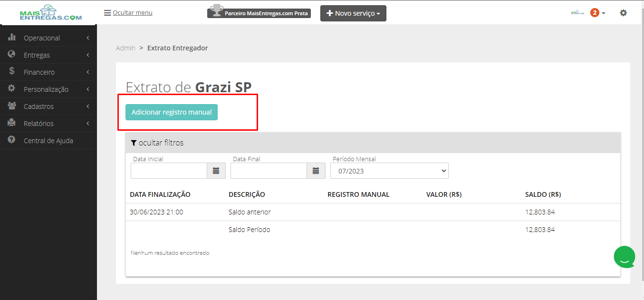Click the small company avatar in header
The width and height of the screenshot is (644, 300).
coord(577,13)
